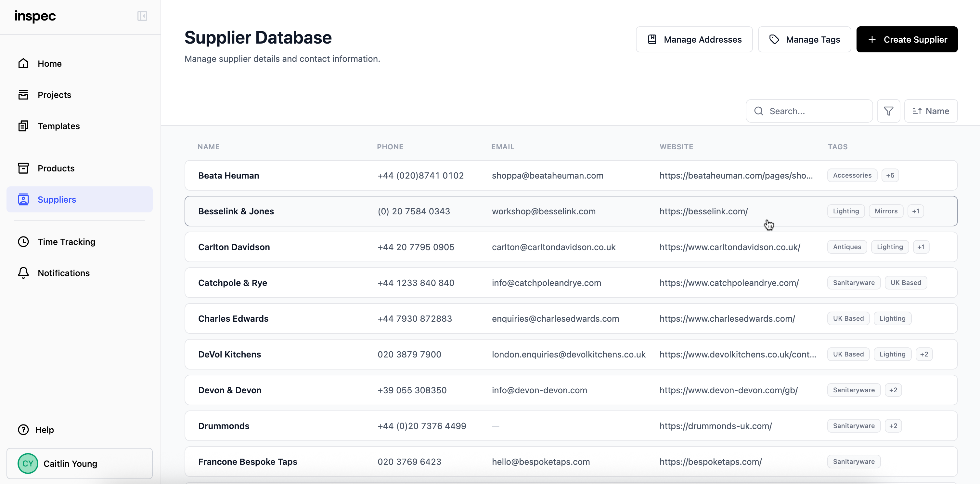Open the Projects section

(80, 95)
